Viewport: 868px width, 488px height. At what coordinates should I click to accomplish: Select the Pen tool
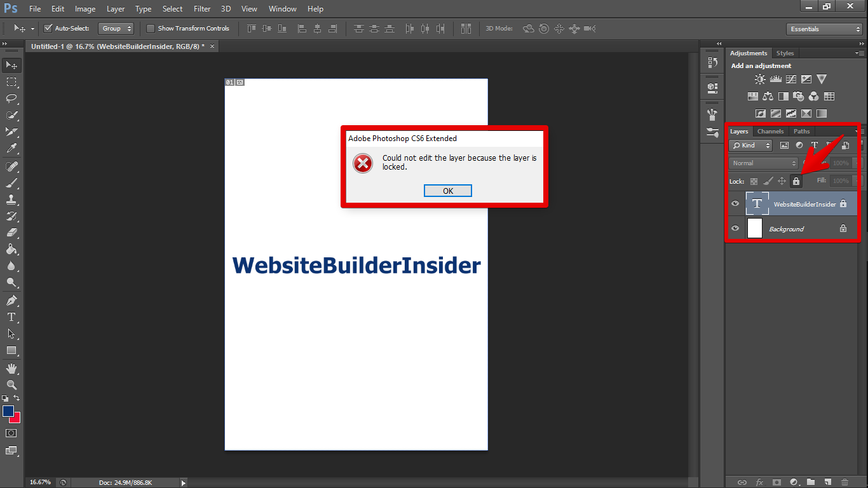coord(11,301)
